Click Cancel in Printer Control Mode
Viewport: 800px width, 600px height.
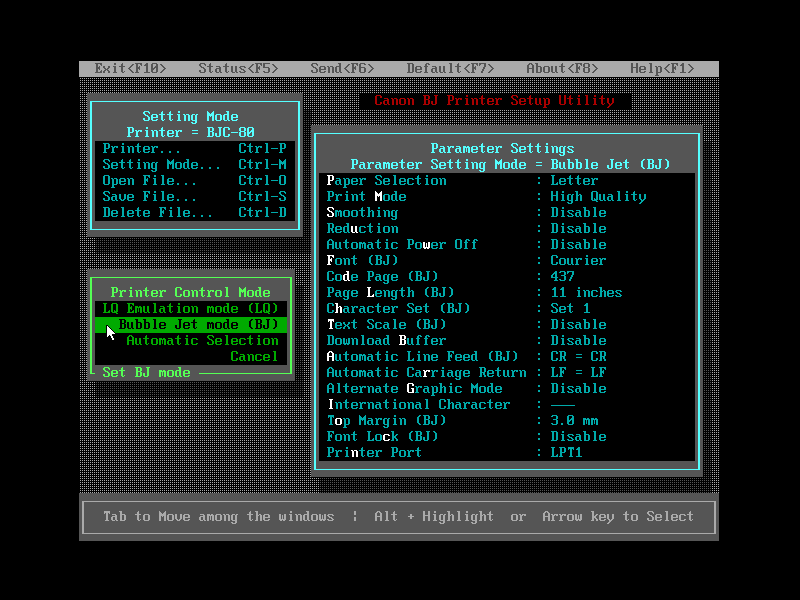coord(190,357)
